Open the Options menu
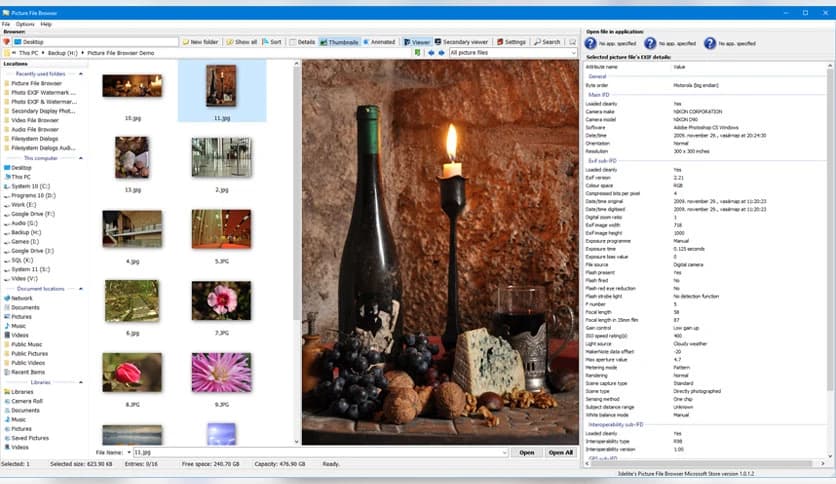Viewport: 836px width, 484px height. click(25, 25)
